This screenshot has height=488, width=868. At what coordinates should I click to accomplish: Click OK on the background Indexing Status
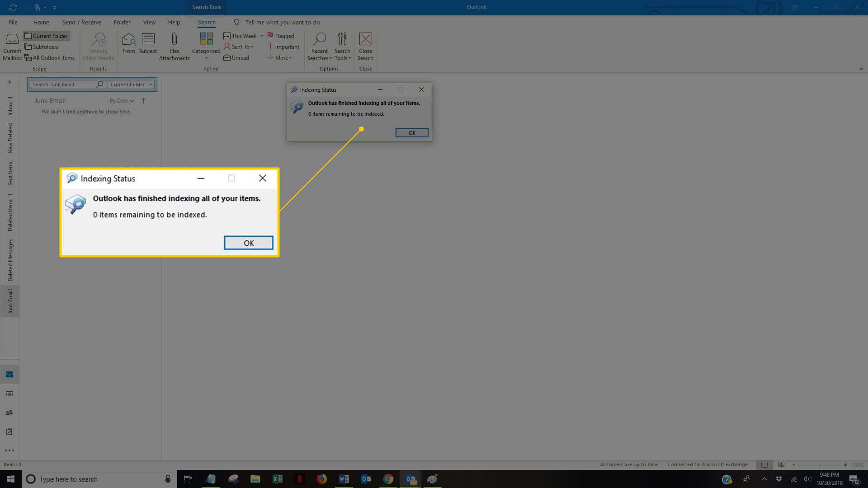(x=411, y=132)
